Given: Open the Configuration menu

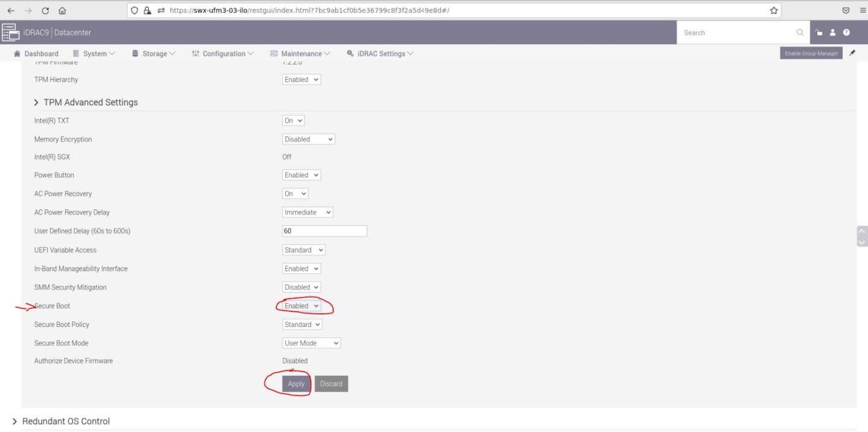Looking at the screenshot, I should [223, 54].
